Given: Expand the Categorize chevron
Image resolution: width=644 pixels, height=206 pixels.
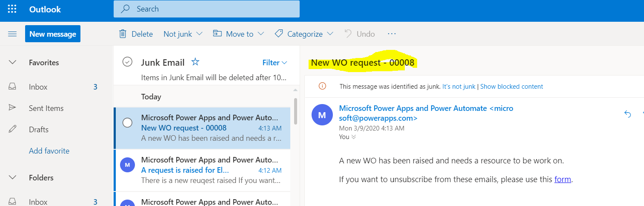Looking at the screenshot, I should (x=330, y=34).
